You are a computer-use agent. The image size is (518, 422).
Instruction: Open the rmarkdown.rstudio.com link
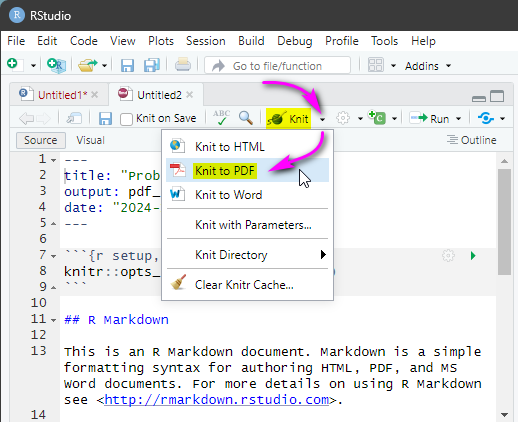tap(217, 399)
